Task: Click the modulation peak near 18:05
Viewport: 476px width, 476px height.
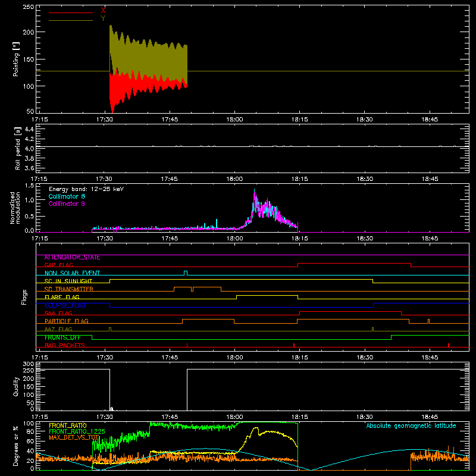Action: [x=255, y=195]
